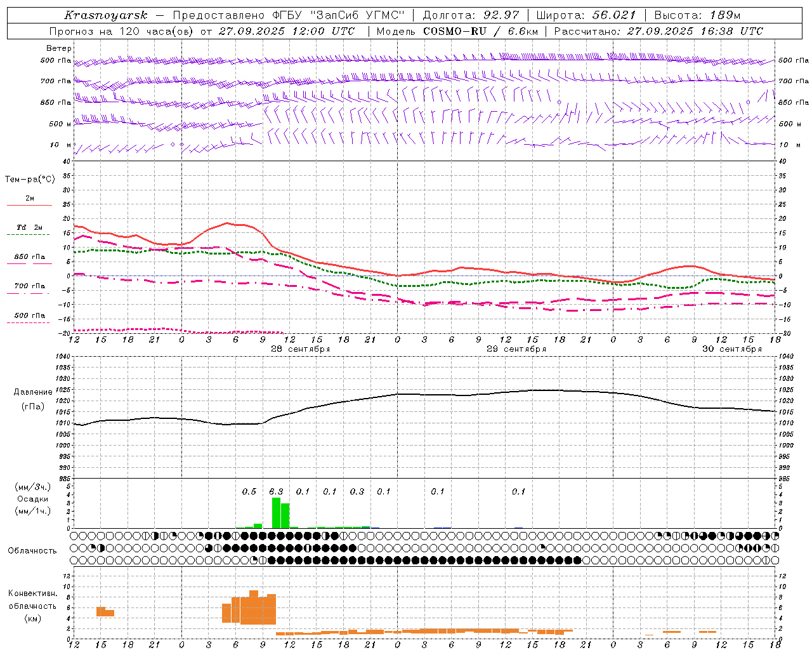Click the 'Давление' pressure panel label
The image size is (812, 650).
(x=33, y=392)
